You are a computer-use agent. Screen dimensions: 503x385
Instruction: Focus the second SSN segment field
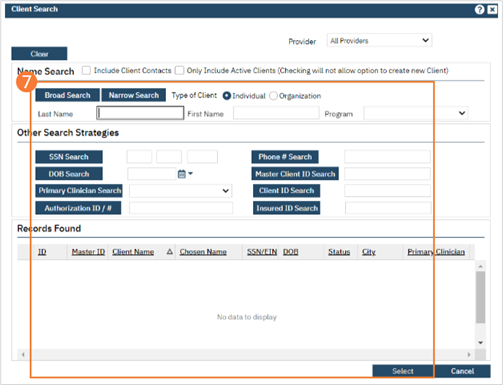[x=169, y=157]
